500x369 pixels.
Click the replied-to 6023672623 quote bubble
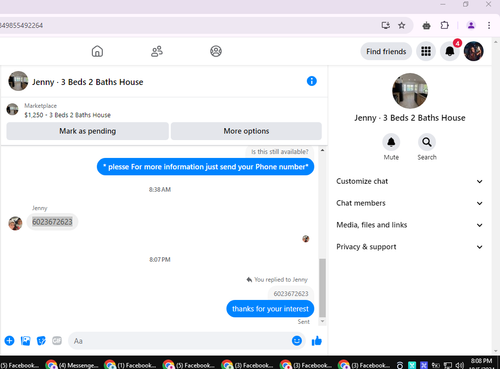click(291, 293)
